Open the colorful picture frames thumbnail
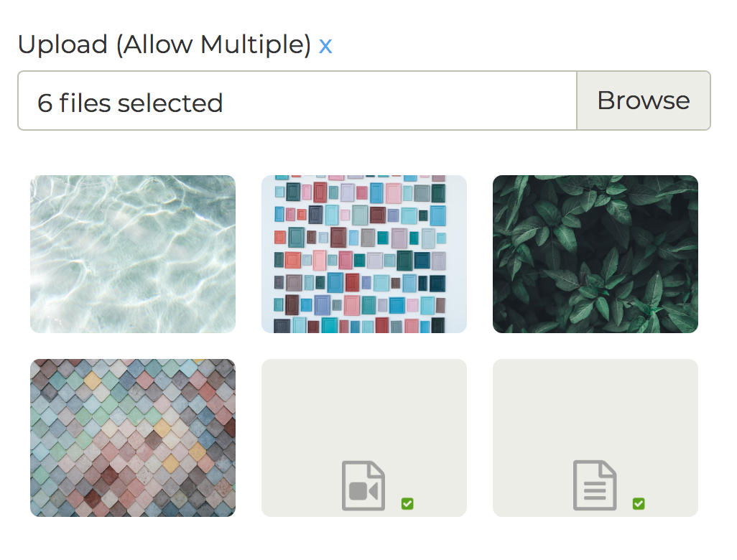 pos(364,254)
